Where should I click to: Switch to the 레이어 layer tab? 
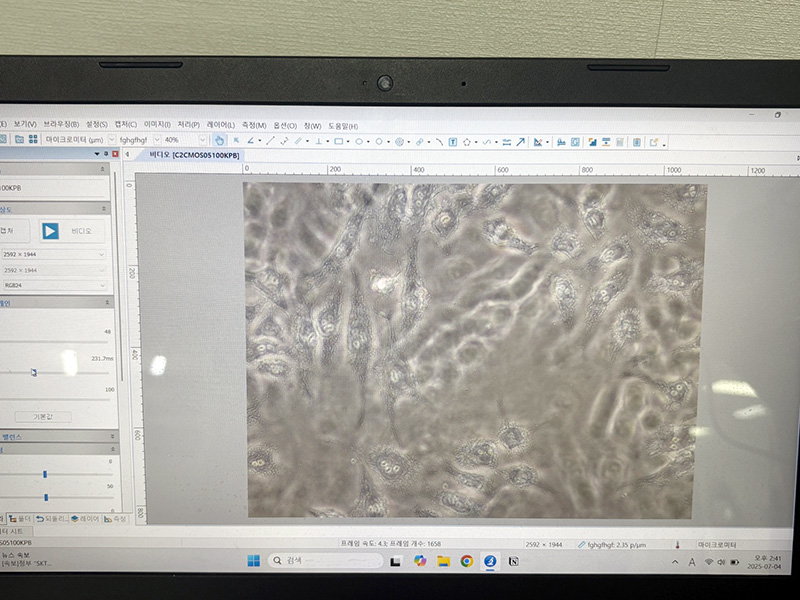point(85,518)
